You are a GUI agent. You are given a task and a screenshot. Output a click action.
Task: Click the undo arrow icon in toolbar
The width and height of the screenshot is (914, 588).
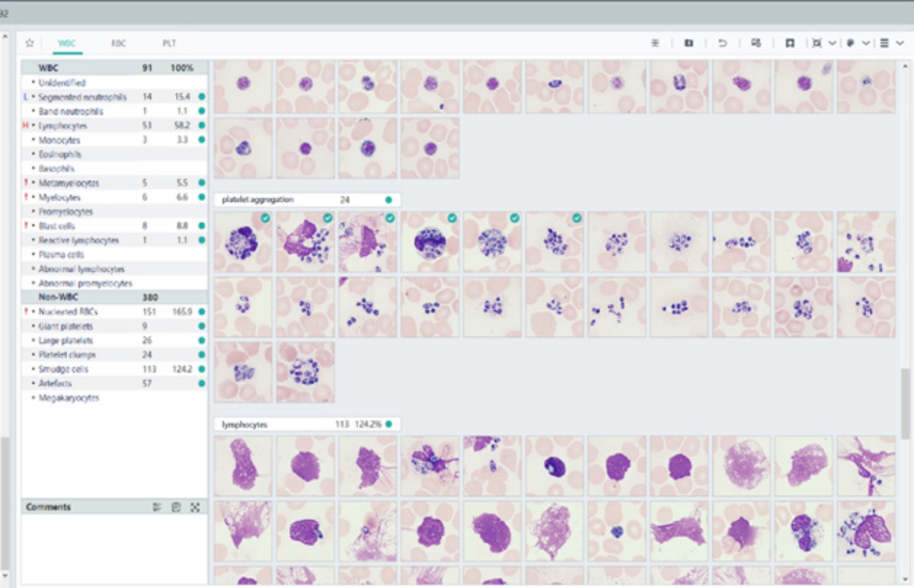[x=723, y=43]
